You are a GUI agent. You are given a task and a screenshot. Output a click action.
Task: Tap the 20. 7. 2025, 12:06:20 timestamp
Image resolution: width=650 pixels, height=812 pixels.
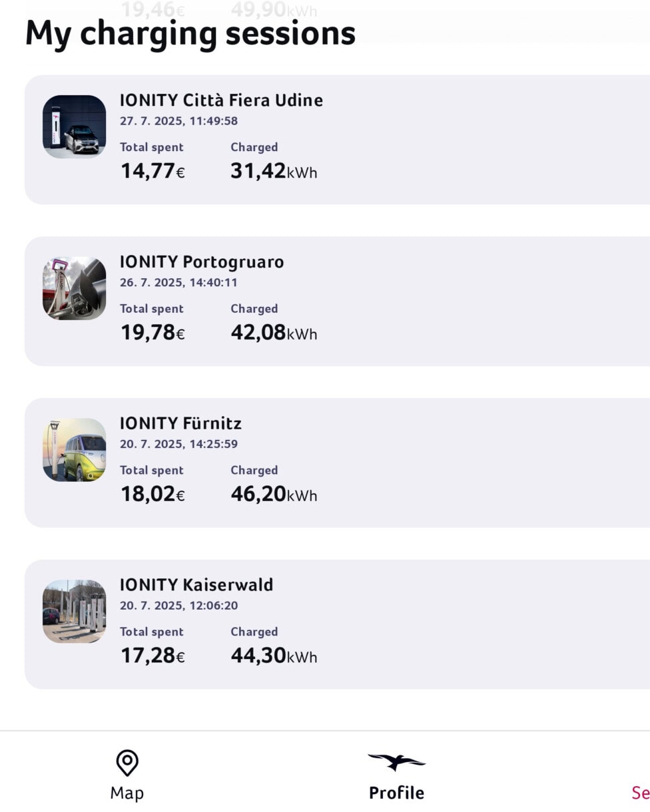(x=178, y=606)
